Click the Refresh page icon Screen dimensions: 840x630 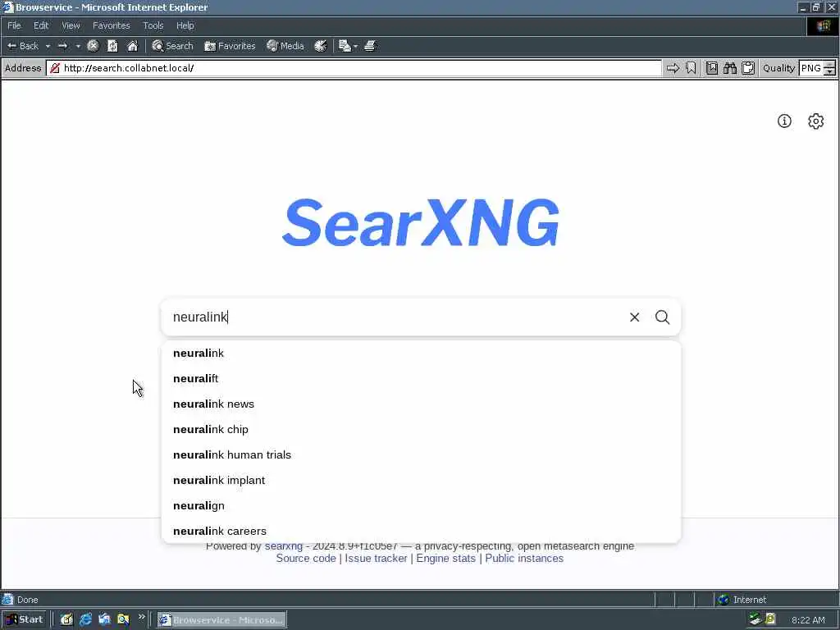click(112, 46)
